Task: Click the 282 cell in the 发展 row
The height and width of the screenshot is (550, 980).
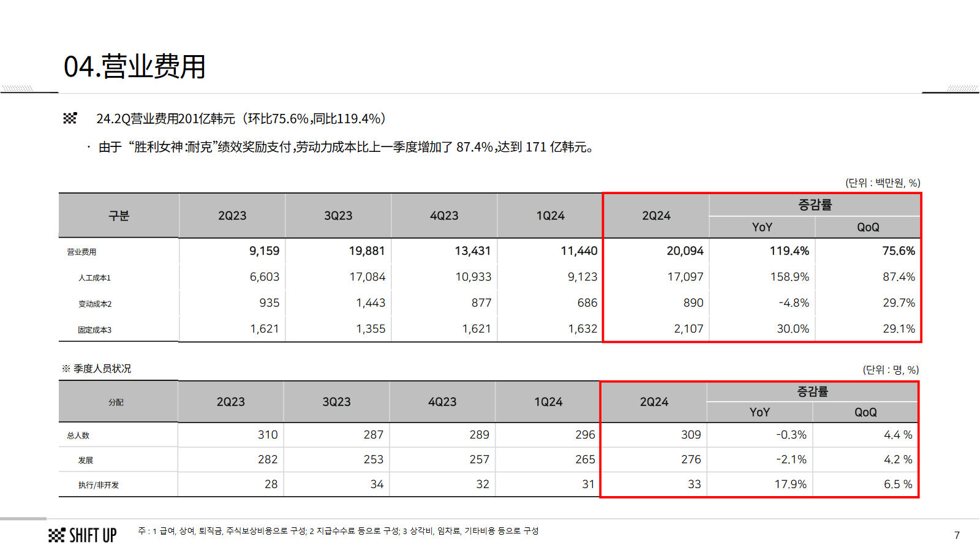Action: point(268,459)
